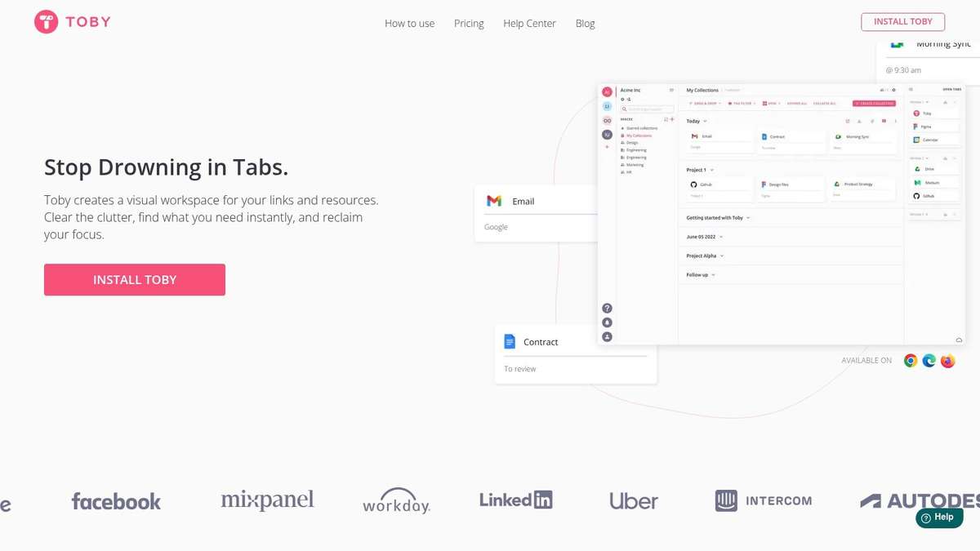
Task: Open the How to use page
Action: [409, 24]
